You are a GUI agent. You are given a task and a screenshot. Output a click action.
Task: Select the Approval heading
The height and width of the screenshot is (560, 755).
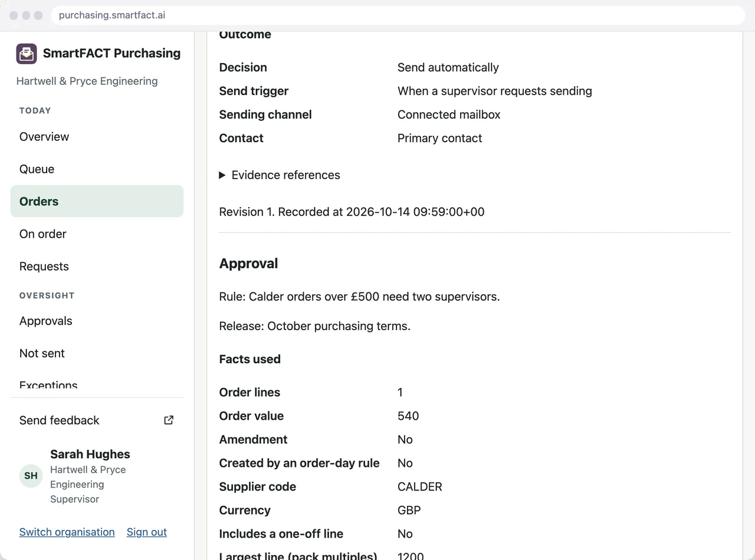248,263
